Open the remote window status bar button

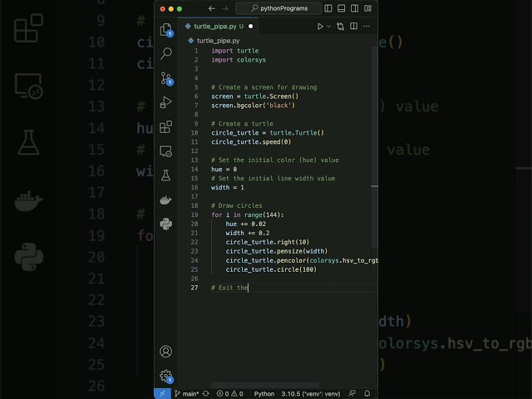pos(162,393)
